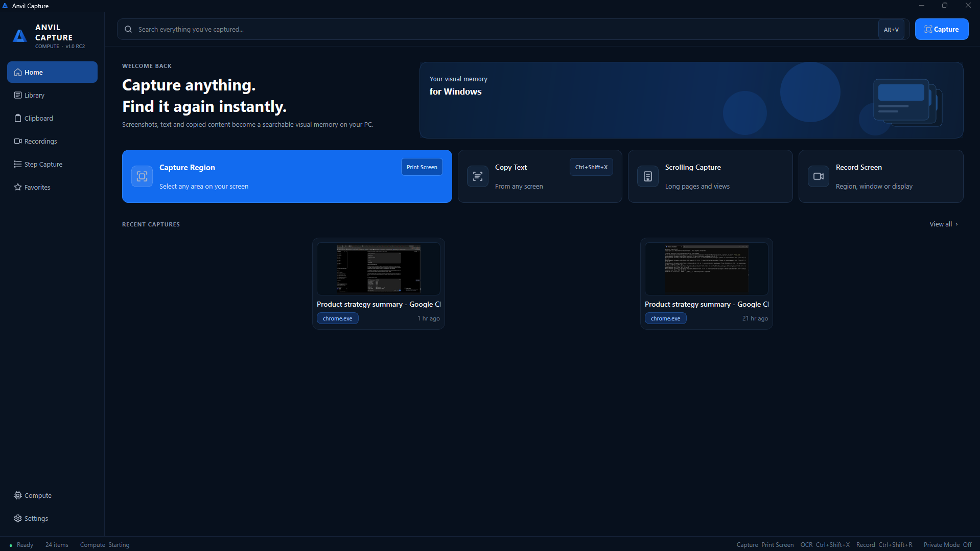Open the Library section

[x=52, y=95]
